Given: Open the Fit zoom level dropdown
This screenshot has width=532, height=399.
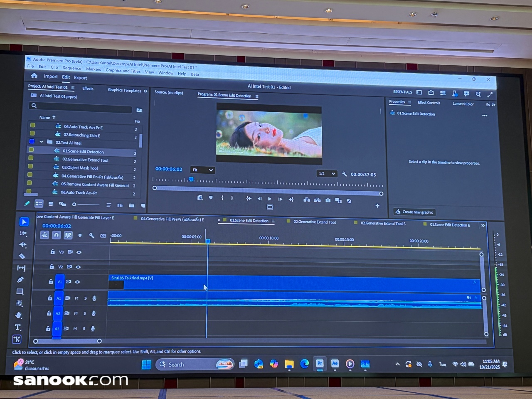Looking at the screenshot, I should tap(202, 170).
